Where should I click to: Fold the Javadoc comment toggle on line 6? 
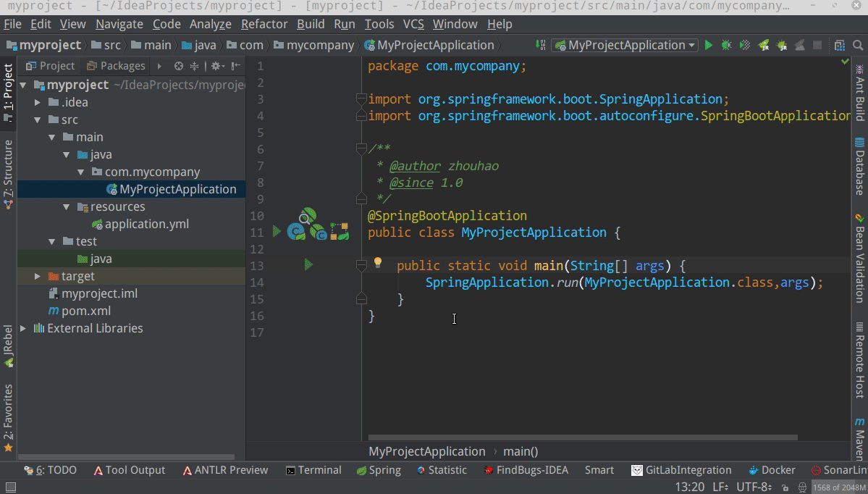pos(361,149)
